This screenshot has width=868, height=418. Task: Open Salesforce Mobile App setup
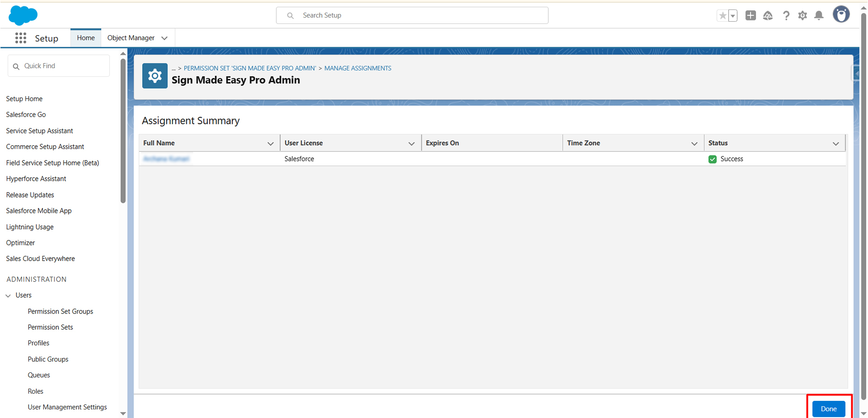39,211
